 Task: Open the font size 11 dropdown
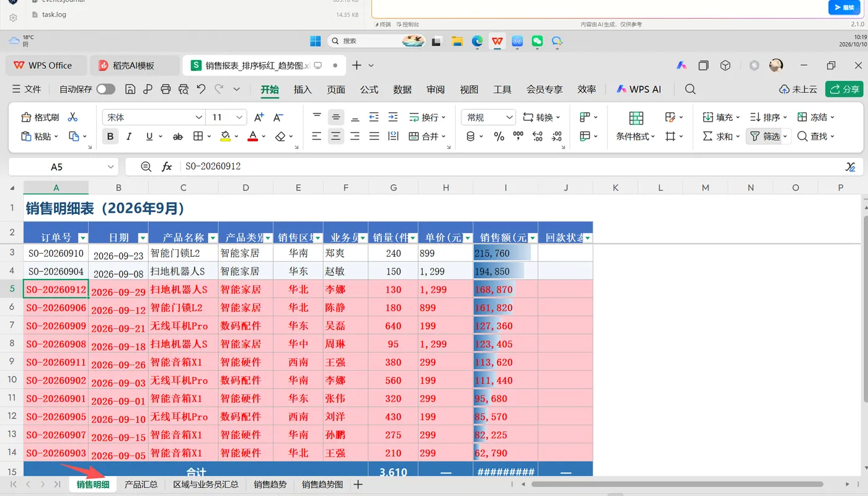point(240,117)
